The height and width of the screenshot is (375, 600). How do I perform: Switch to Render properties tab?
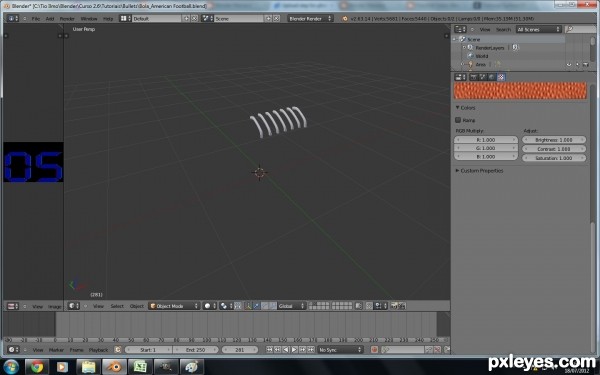coord(473,77)
